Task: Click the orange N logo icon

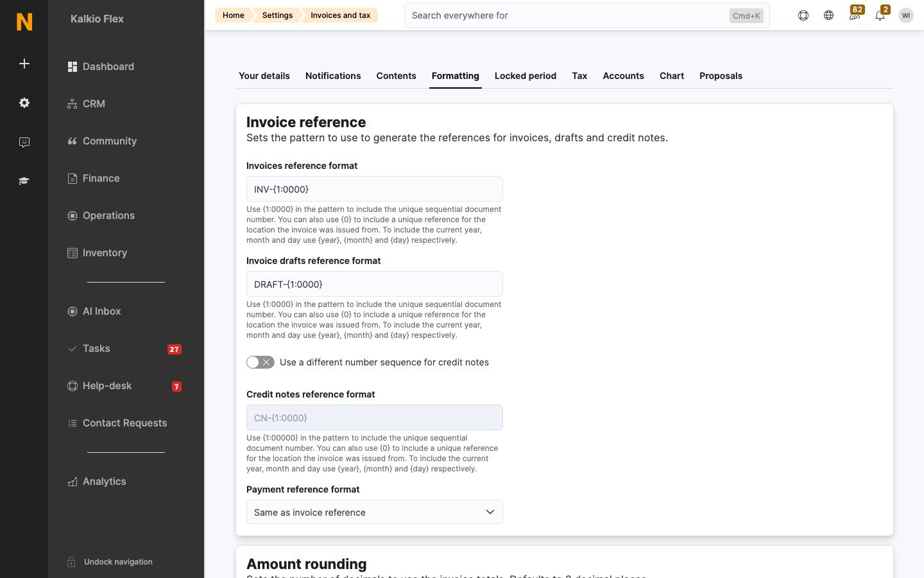Action: pyautogui.click(x=24, y=22)
